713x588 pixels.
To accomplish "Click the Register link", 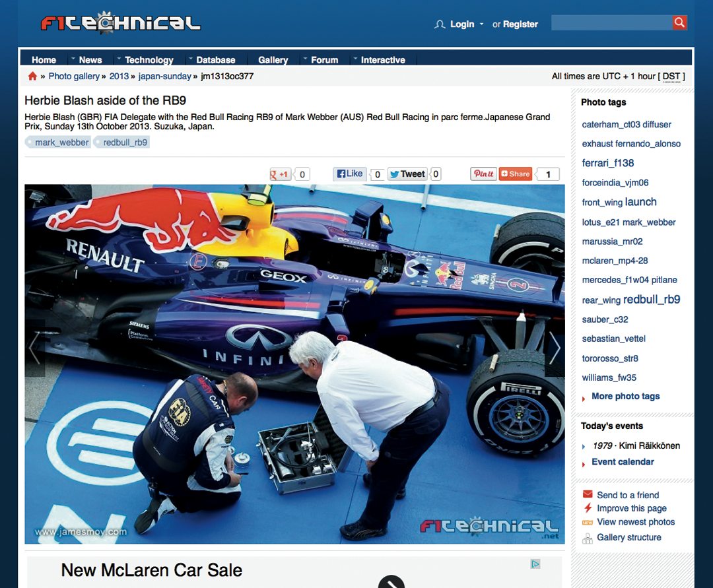I will (521, 24).
